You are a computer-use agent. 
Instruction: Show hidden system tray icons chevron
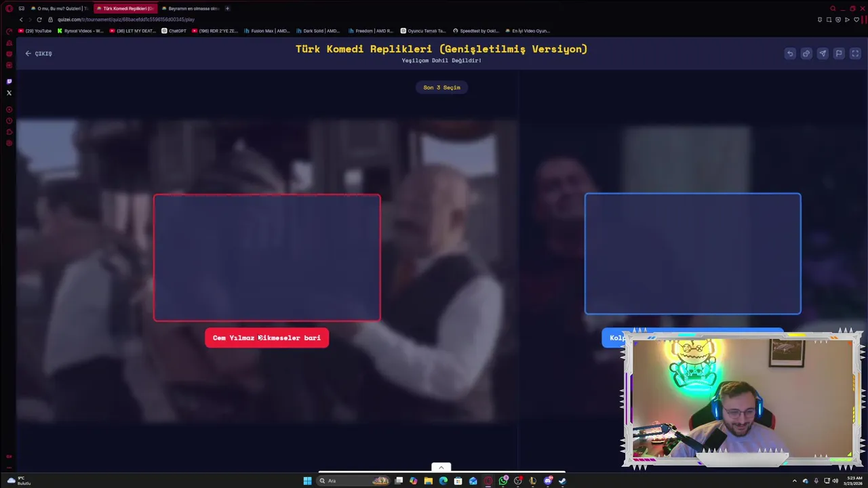795,481
